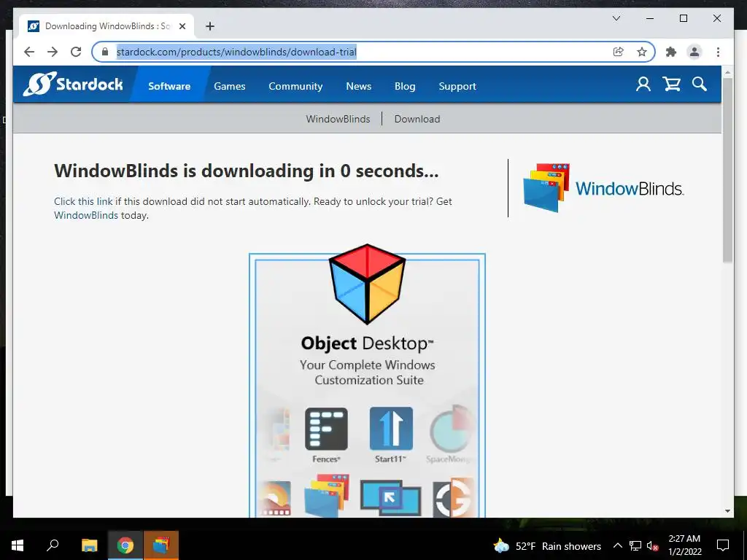Viewport: 747px width, 560px height.
Task: Open the taskbar notification center icon
Action: pyautogui.click(x=723, y=545)
